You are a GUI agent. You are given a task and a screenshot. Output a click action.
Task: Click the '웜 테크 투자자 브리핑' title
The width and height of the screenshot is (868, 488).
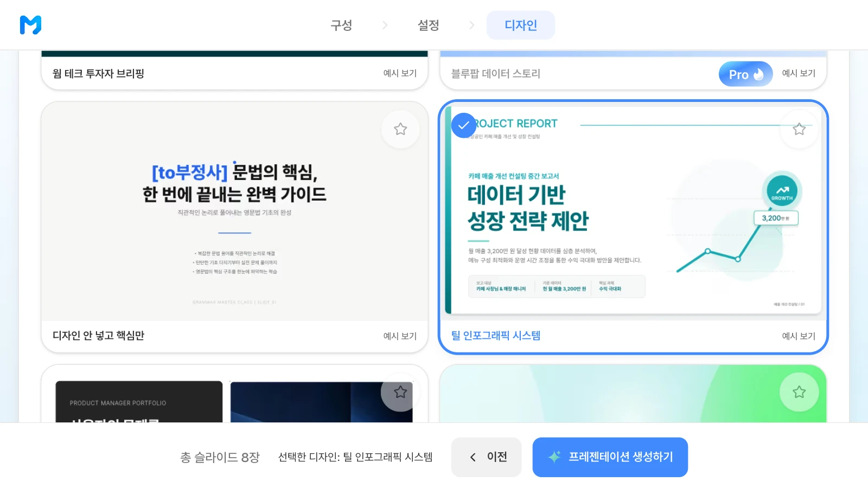(98, 73)
